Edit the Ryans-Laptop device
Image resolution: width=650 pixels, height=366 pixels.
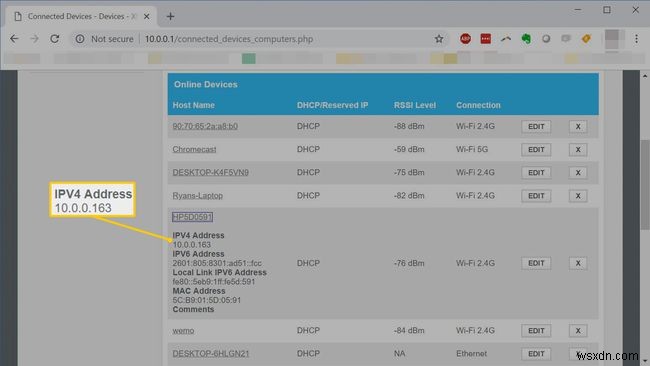click(x=536, y=196)
